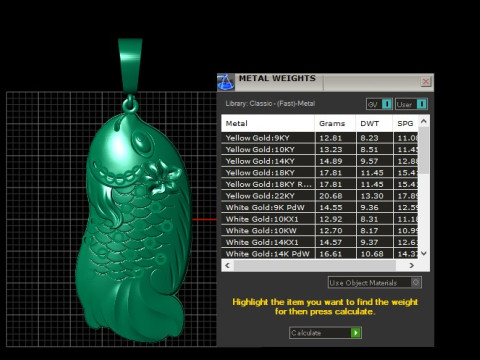Toggle the GV switch

(379, 104)
